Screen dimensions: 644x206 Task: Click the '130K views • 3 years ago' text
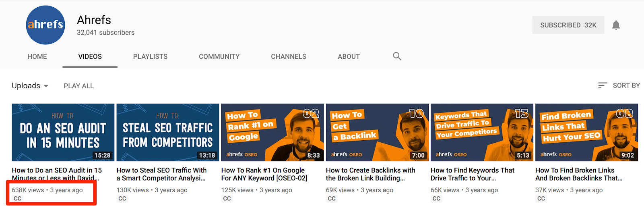click(x=152, y=190)
